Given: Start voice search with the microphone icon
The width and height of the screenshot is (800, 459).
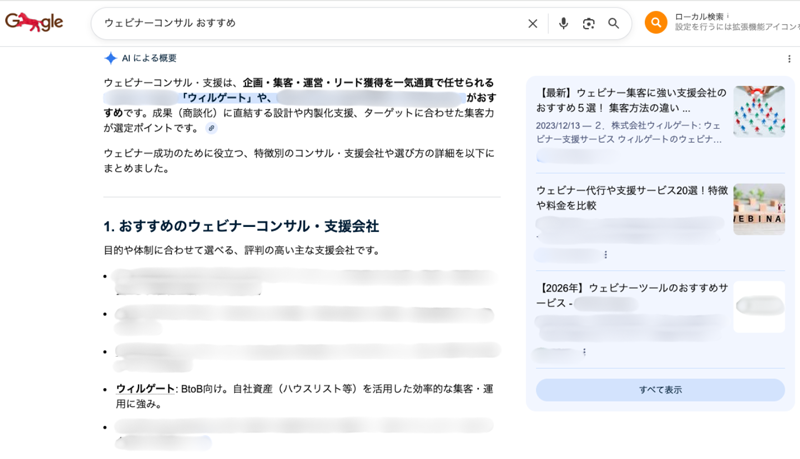Looking at the screenshot, I should point(563,23).
